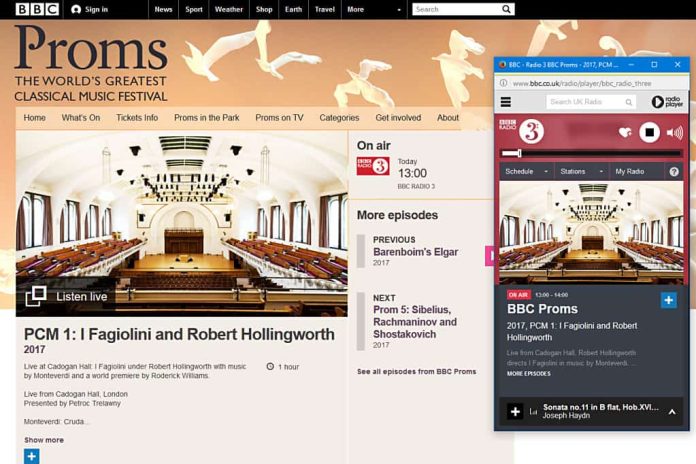Click Show more under episode description

(44, 440)
